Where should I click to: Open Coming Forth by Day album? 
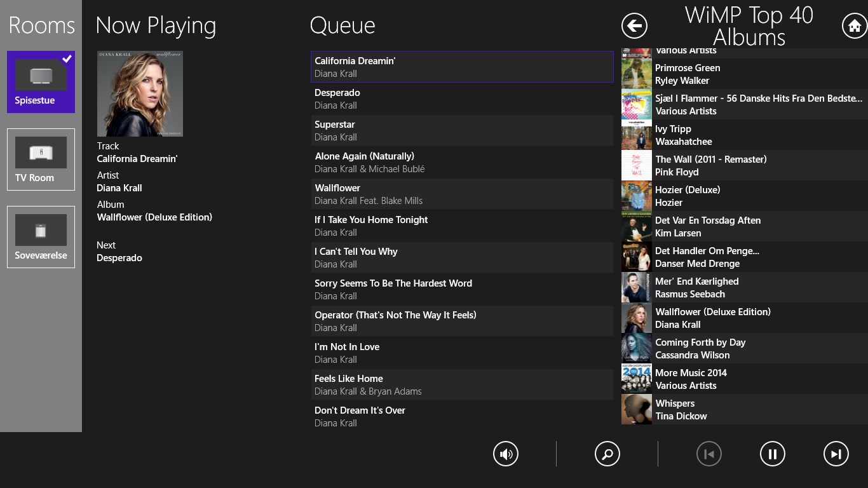745,348
